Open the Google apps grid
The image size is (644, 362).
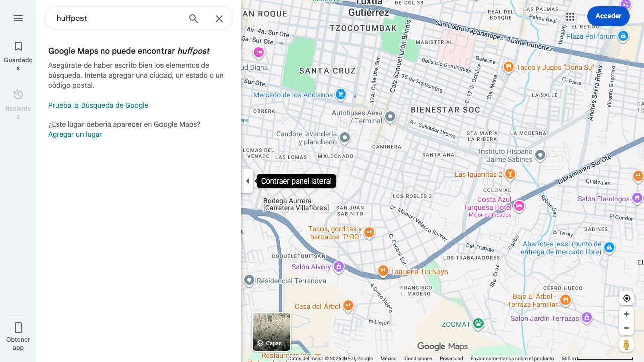(570, 16)
